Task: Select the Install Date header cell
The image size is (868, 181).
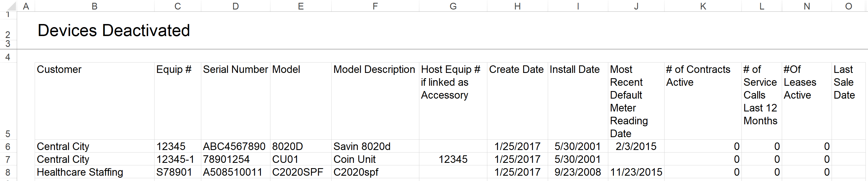Action: click(x=578, y=101)
